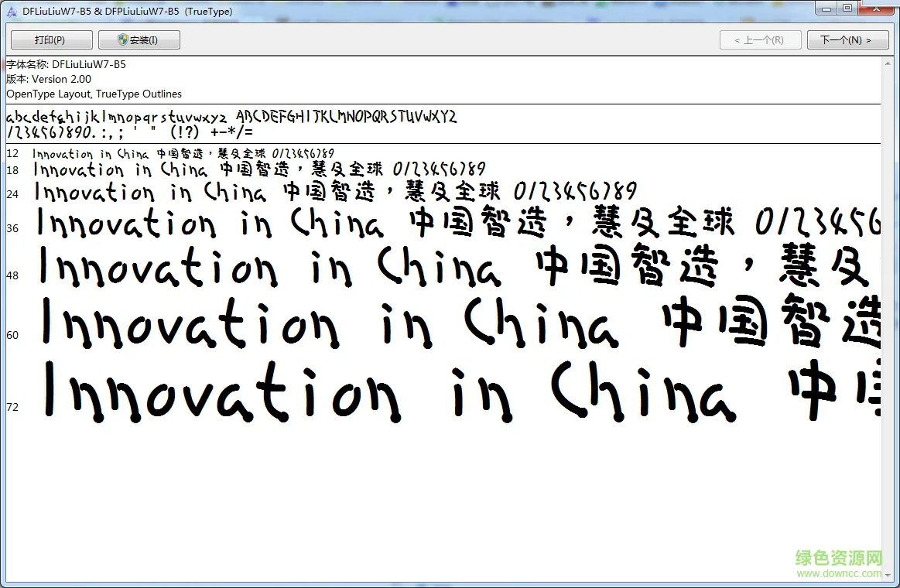This screenshot has height=588, width=900.
Task: Click the vertical scrollbar up arrow
Action: pos(888,62)
